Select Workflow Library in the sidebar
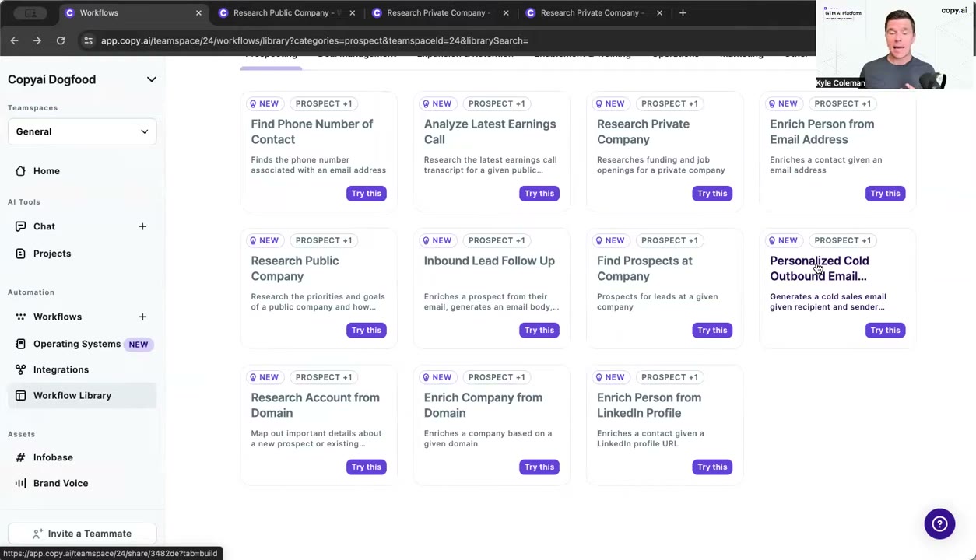Image resolution: width=976 pixels, height=560 pixels. pyautogui.click(x=82, y=395)
